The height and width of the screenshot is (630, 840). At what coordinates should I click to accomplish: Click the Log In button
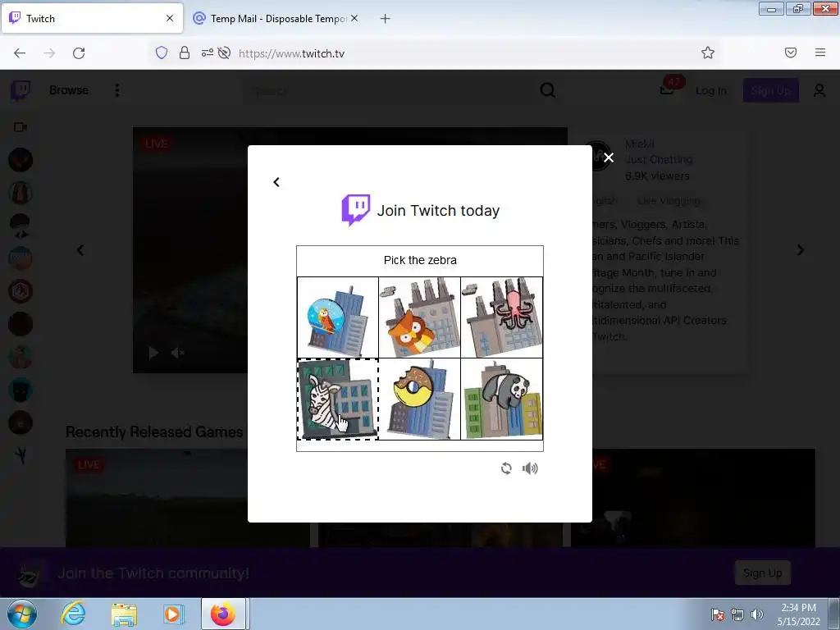711,90
